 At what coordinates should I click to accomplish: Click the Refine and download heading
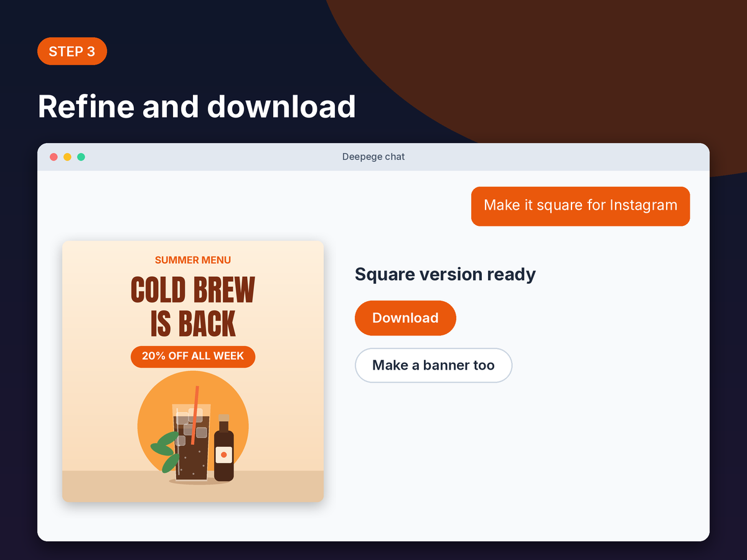pyautogui.click(x=197, y=106)
